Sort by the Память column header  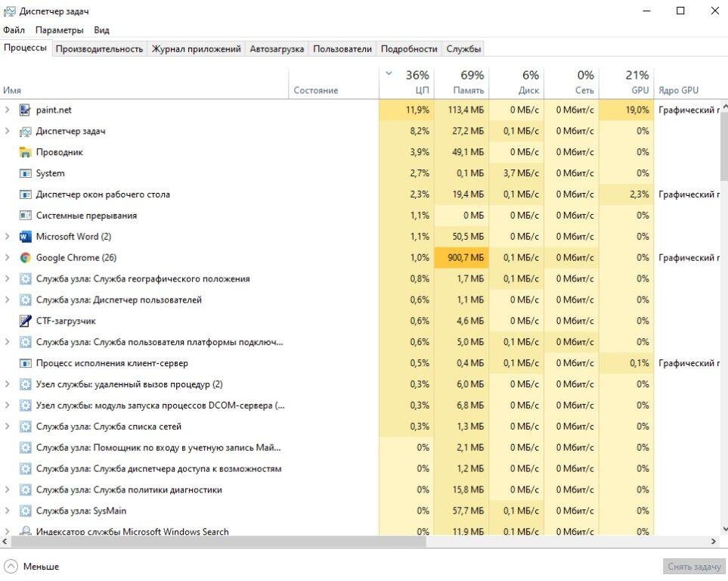tap(461, 82)
